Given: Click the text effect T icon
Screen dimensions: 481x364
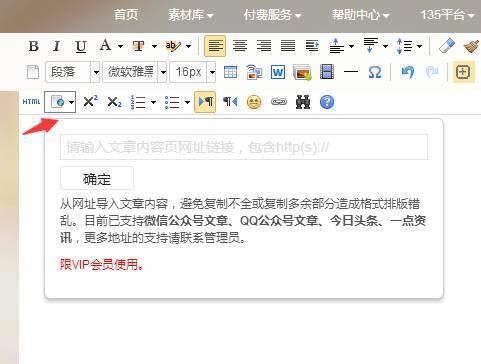Looking at the screenshot, I should [x=138, y=46].
